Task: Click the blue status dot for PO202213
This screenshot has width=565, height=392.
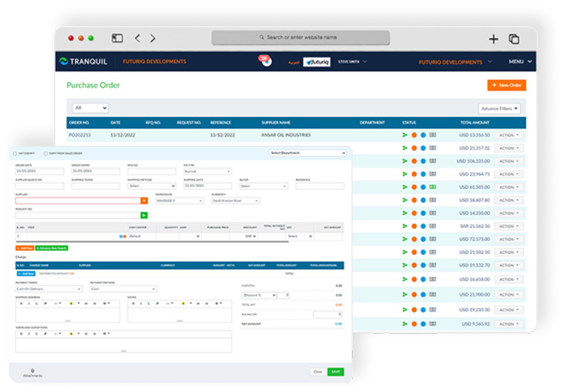Action: 423,135
